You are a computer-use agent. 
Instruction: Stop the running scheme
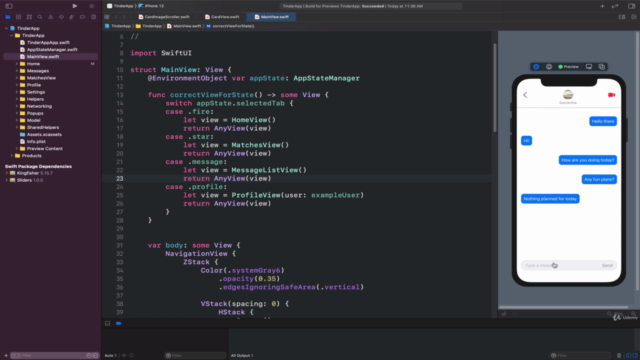(91, 6)
